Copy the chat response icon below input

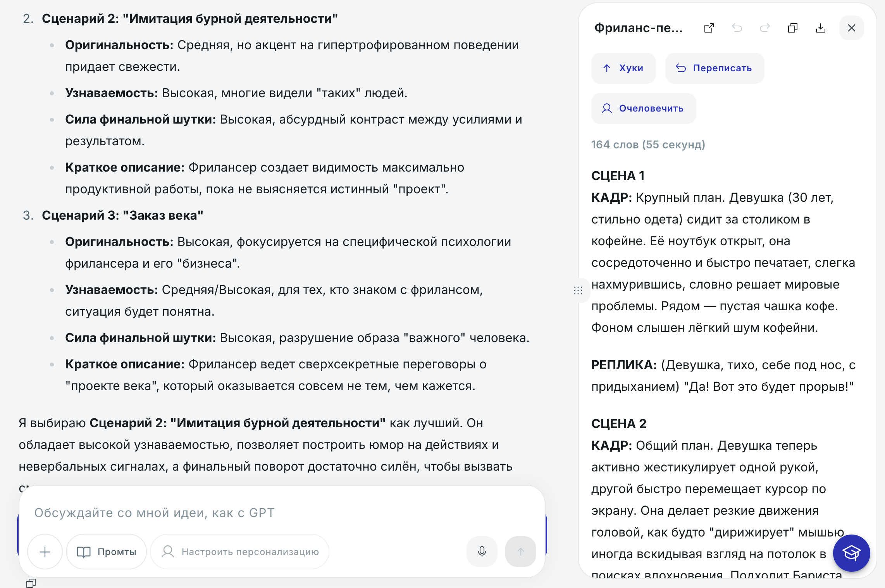click(x=31, y=583)
